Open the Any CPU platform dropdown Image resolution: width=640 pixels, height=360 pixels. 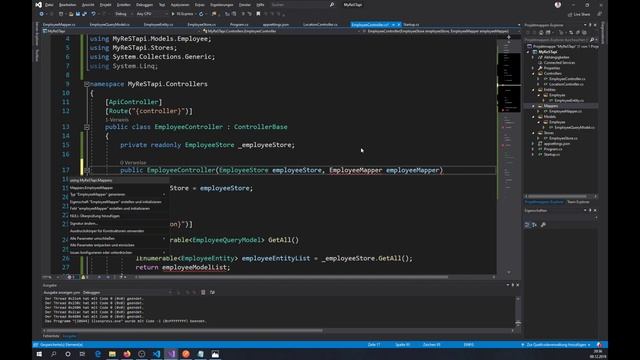pyautogui.click(x=151, y=14)
